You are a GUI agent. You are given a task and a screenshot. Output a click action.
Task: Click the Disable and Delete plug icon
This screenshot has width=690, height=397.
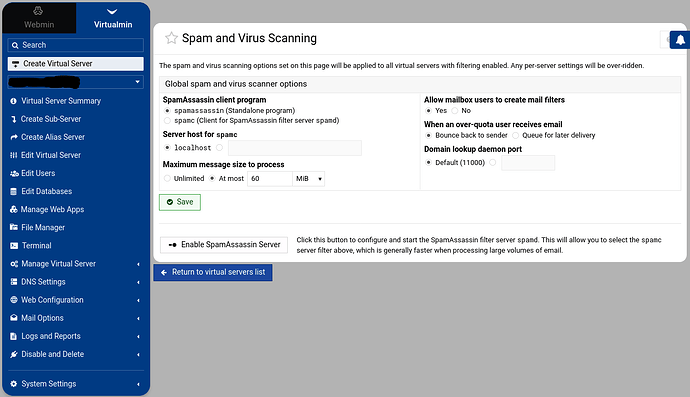(14, 354)
